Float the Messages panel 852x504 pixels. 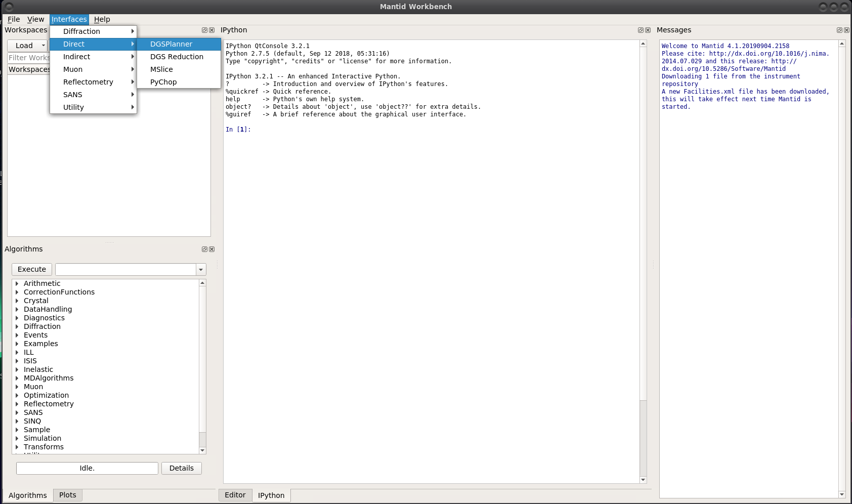pos(839,30)
